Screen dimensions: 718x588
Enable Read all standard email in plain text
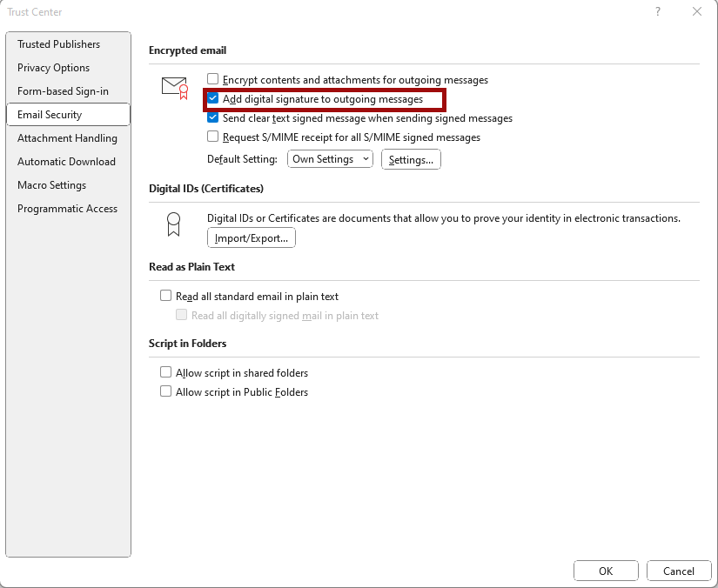coord(165,296)
